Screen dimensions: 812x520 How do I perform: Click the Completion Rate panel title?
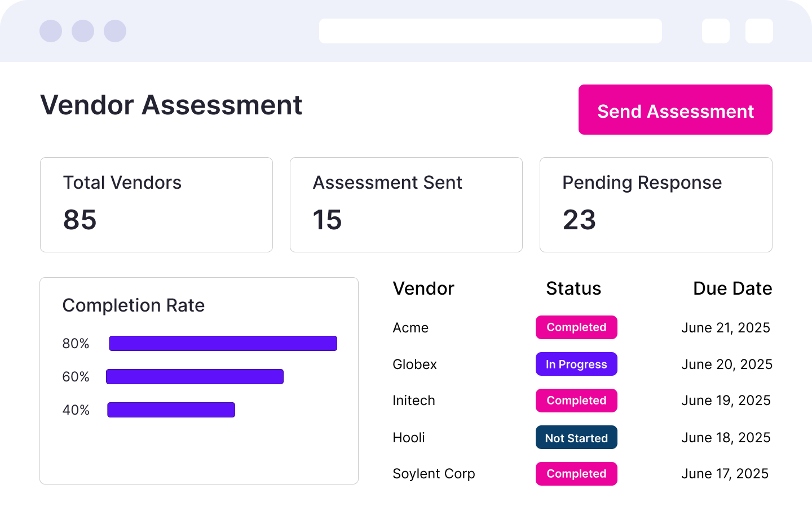(134, 305)
